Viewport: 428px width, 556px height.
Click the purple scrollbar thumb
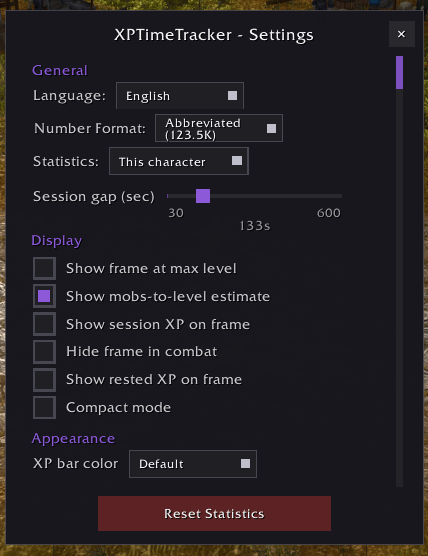pos(399,72)
